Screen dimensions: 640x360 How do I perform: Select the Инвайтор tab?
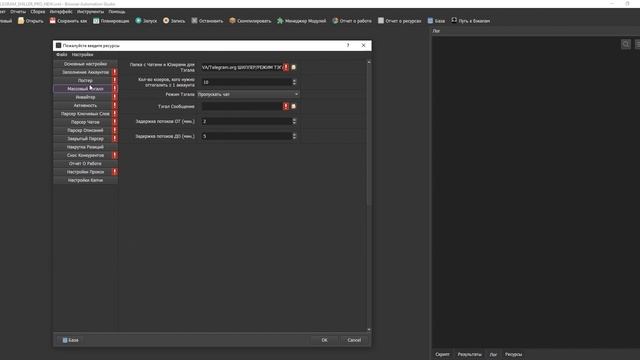(x=85, y=97)
